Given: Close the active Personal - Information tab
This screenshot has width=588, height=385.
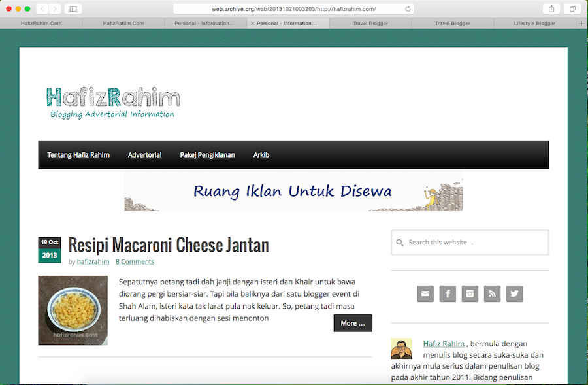Looking at the screenshot, I should click(x=252, y=24).
